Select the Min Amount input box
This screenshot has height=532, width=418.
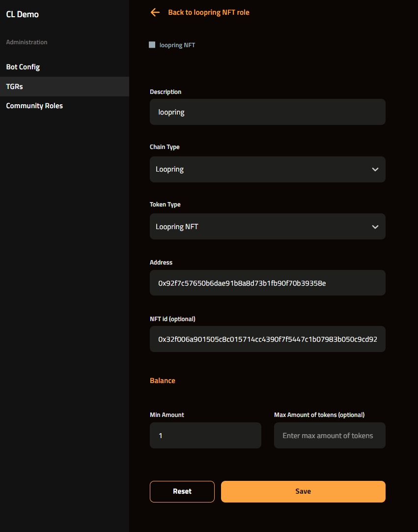pos(205,436)
